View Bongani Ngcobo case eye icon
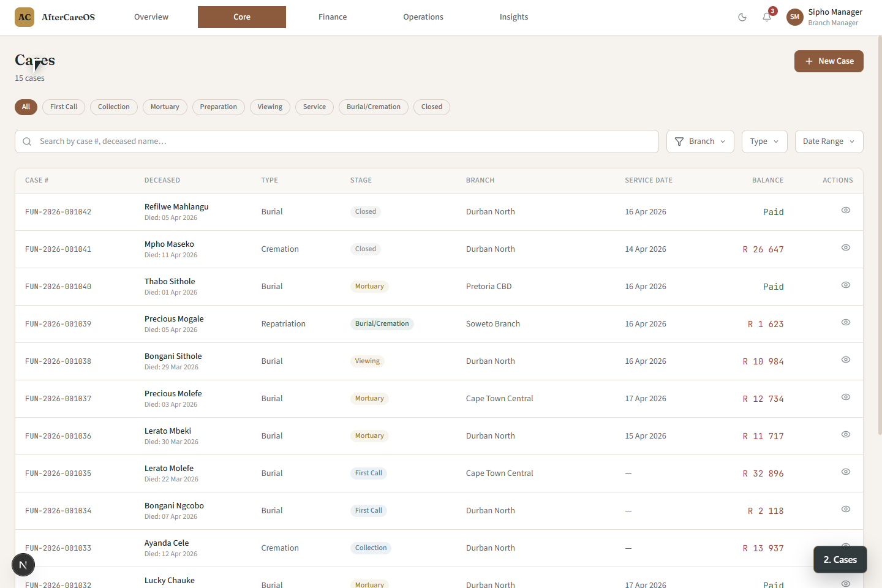Screen dimensions: 882x588 [x=846, y=509]
